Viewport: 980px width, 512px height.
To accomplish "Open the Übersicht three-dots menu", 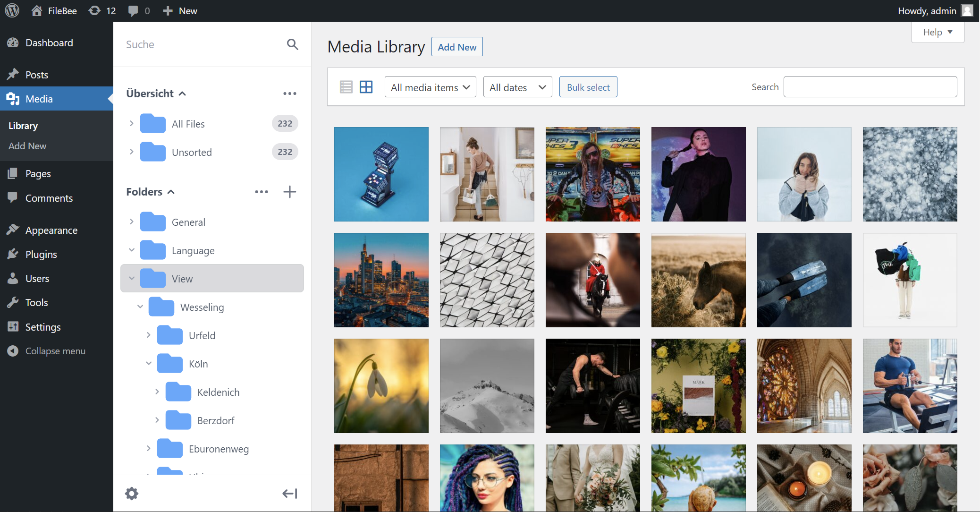I will 289,94.
